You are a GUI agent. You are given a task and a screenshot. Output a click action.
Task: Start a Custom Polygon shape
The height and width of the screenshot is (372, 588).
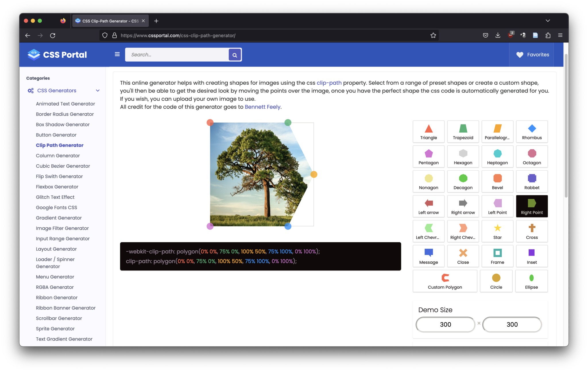pos(445,281)
